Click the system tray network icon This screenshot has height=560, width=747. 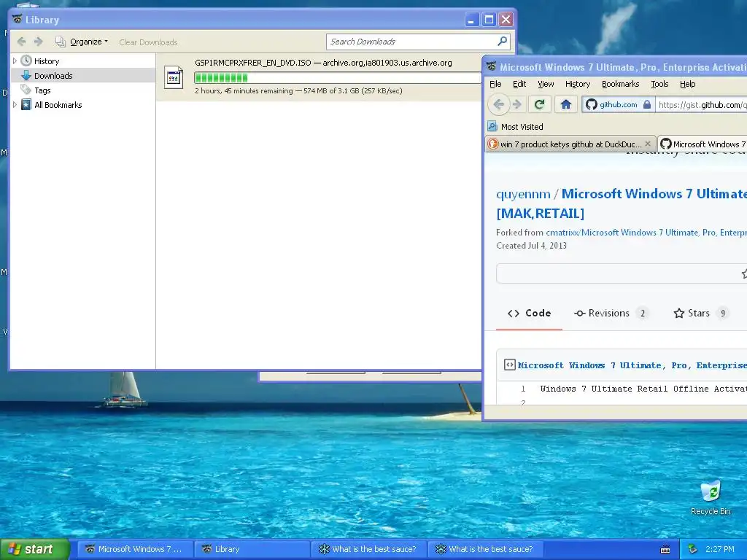pos(693,549)
